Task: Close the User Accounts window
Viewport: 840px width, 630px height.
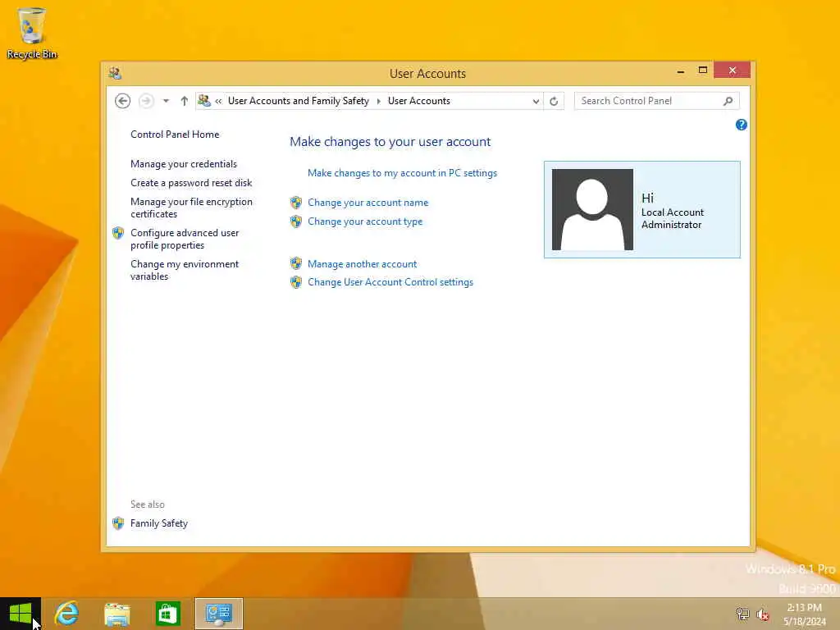Action: pos(733,71)
